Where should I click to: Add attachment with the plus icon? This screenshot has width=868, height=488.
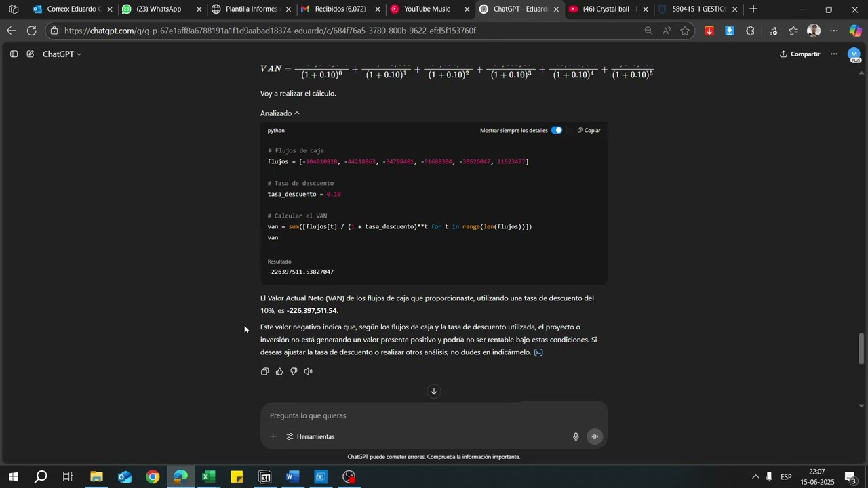273,436
